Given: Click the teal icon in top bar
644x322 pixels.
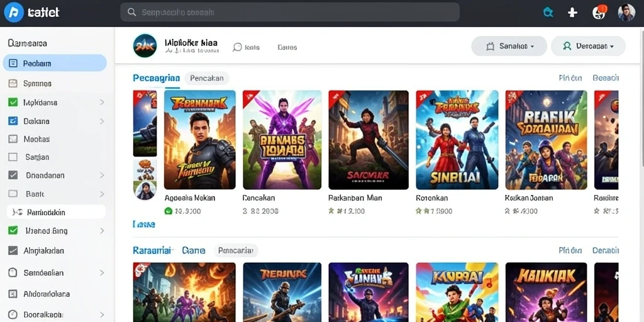Looking at the screenshot, I should (x=548, y=13).
